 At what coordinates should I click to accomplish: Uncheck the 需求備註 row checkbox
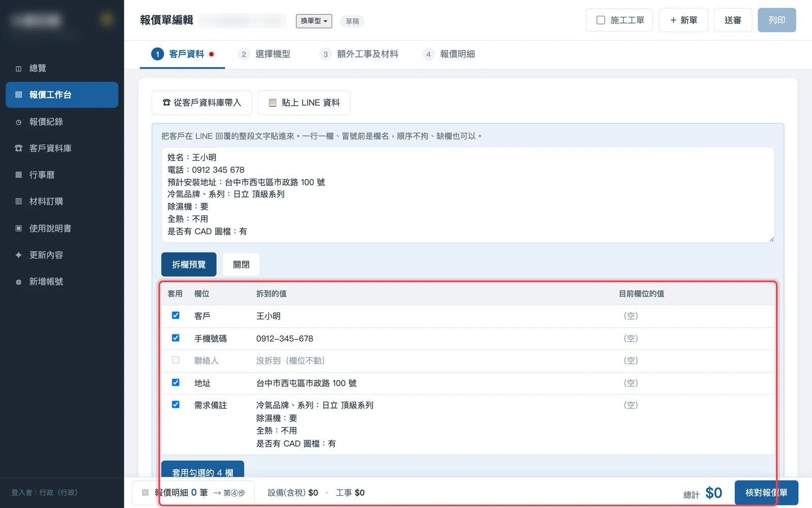(176, 405)
